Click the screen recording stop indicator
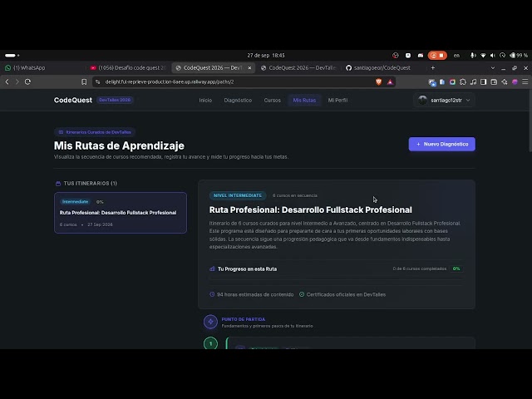The height and width of the screenshot is (399, 532). tap(437, 56)
